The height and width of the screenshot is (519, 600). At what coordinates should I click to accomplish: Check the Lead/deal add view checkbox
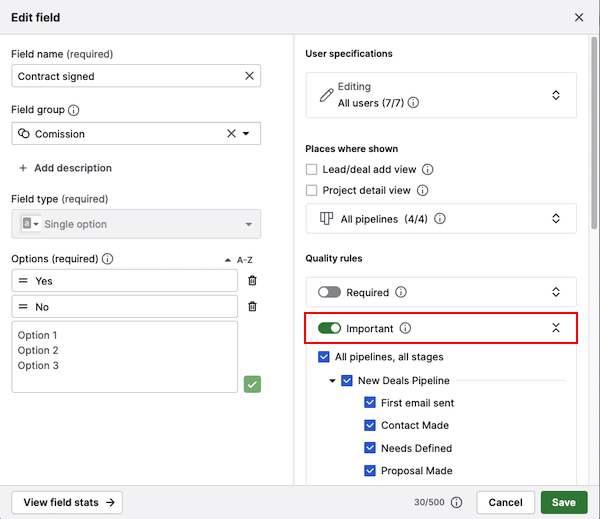click(x=312, y=170)
